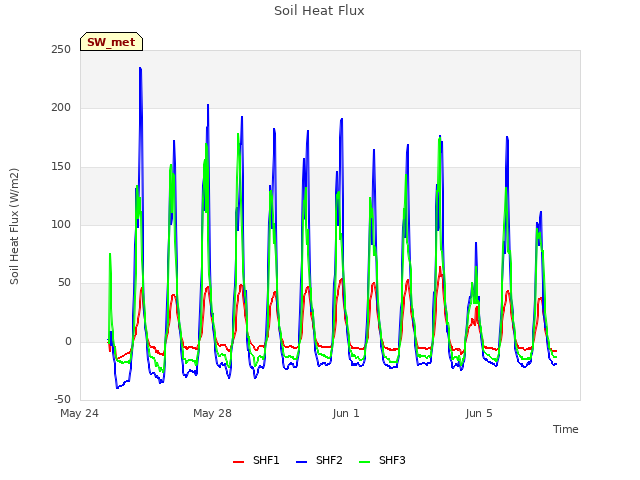Click the Jun 1 x-axis tick label
This screenshot has width=640, height=480.
click(346, 413)
